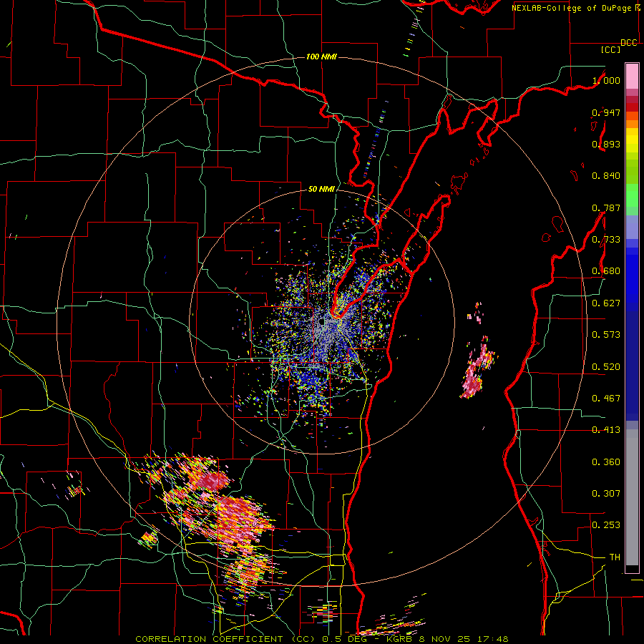Pick the light pink color bar segment
This screenshot has width=644, height=644.
coord(632,77)
